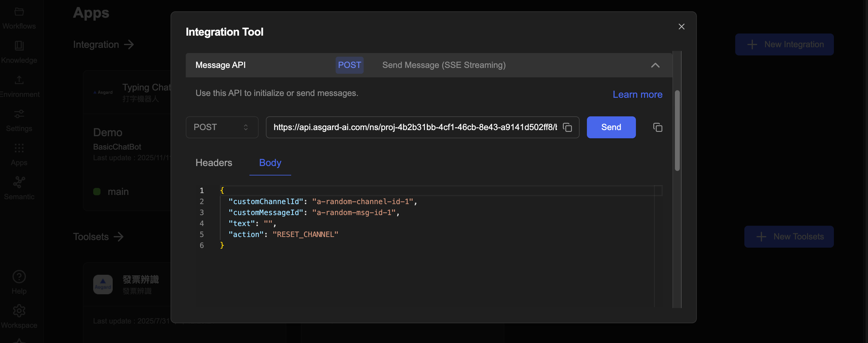The image size is (868, 343).
Task: Click line 5 action value in JSON editor
Action: [305, 235]
